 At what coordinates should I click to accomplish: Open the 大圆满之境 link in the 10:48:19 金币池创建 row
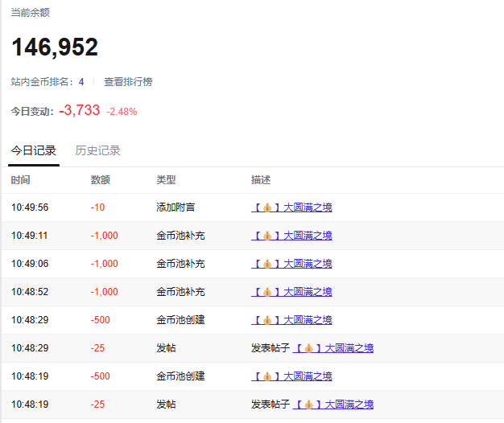(307, 376)
